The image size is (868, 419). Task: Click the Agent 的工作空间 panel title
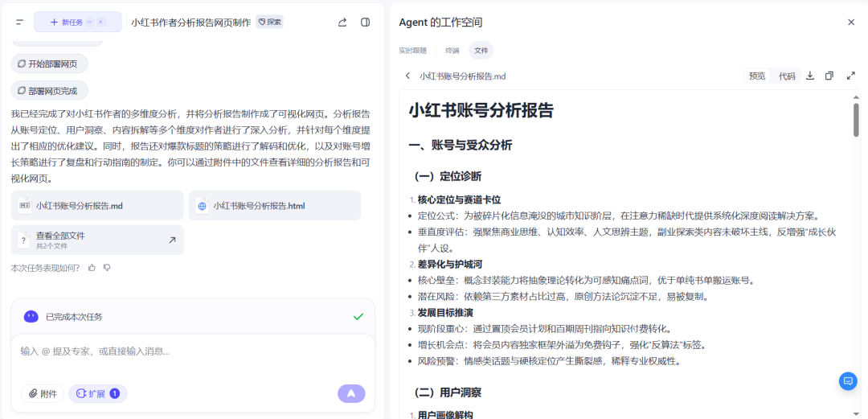pyautogui.click(x=440, y=23)
